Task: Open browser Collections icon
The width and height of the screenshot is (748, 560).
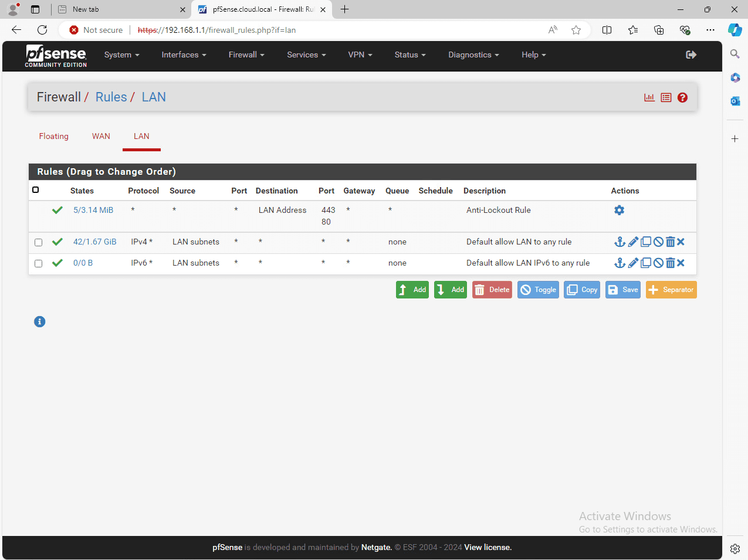Action: coord(659,30)
